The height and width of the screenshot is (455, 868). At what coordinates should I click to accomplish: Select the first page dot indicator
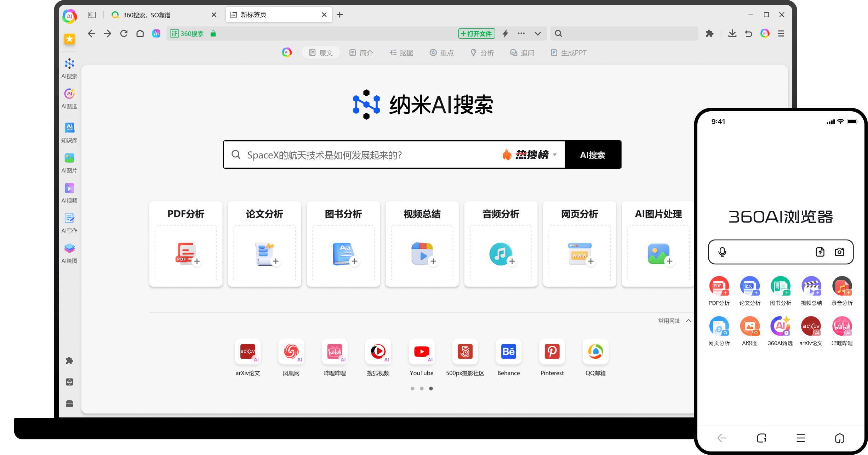point(412,388)
